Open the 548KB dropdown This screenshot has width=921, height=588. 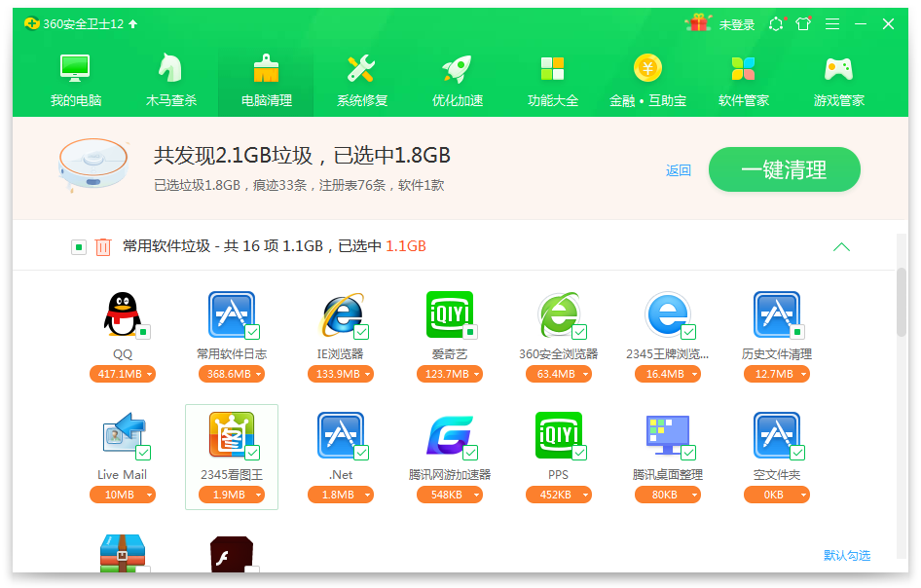pyautogui.click(x=450, y=495)
